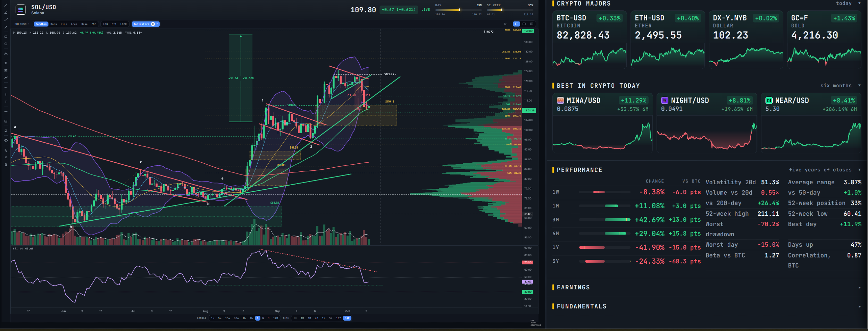Click the undo arrow in drawing toolbar
Screen dimensions: 868x331
point(6,151)
